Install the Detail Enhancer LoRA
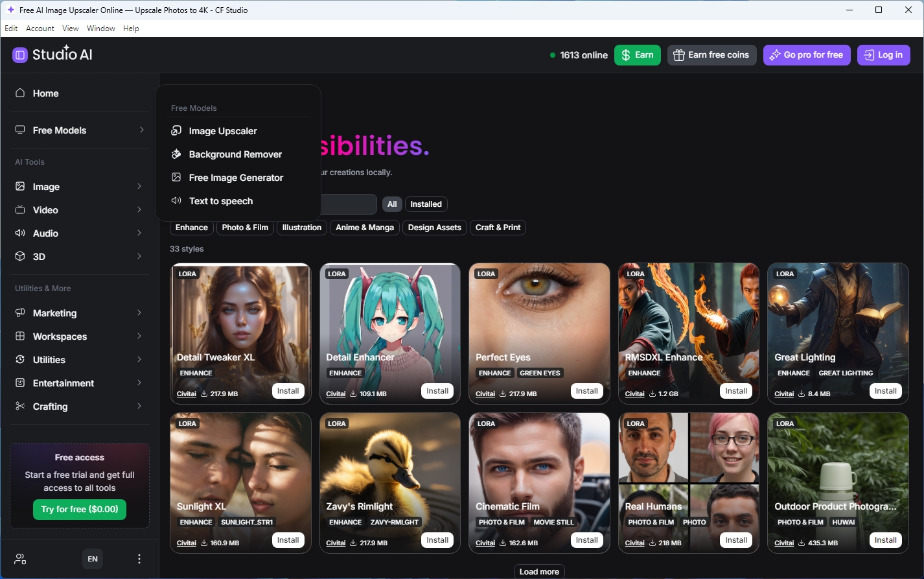The height and width of the screenshot is (579, 924). coord(437,391)
